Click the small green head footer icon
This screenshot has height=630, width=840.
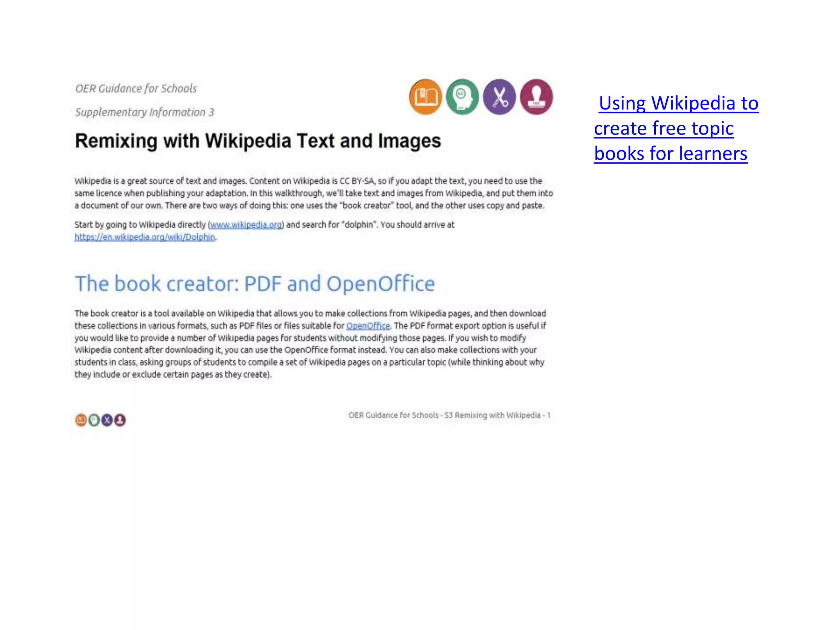94,420
